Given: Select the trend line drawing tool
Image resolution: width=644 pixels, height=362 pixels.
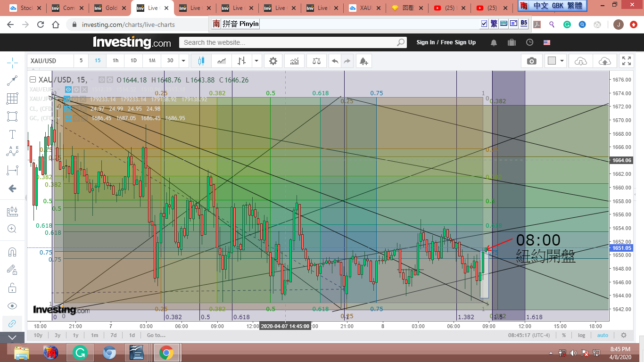Looking at the screenshot, I should [12, 81].
